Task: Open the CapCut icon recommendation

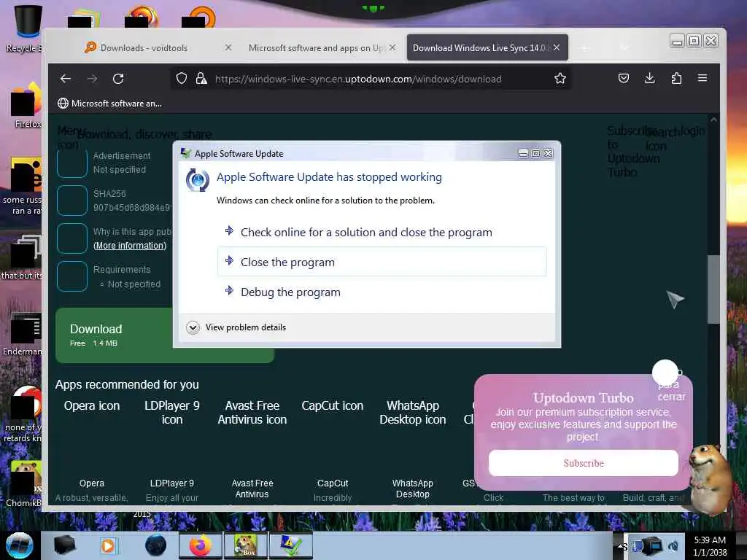Action: click(333, 405)
